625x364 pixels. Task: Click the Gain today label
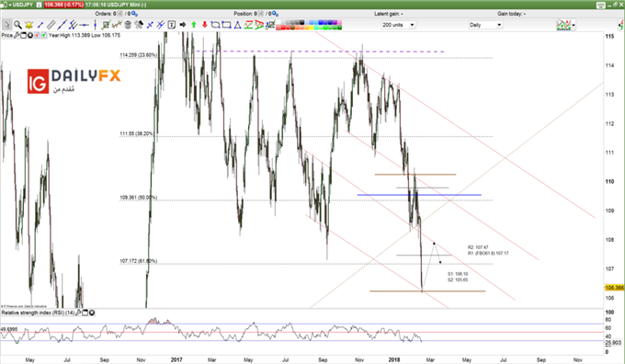511,14
